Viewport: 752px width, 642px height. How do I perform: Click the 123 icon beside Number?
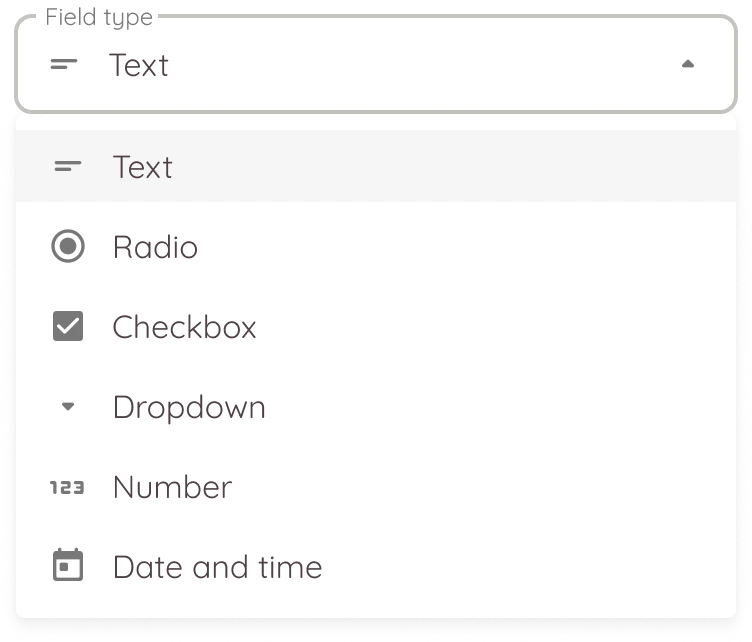tap(68, 487)
